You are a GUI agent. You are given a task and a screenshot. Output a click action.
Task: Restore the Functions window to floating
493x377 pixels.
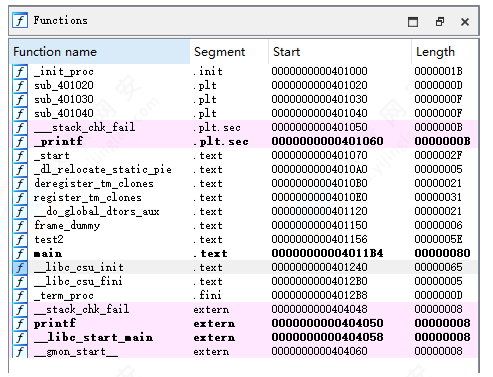click(x=440, y=22)
